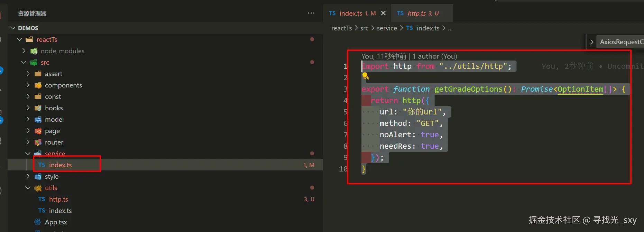Click the TS icon on http.ts tab
Image resolution: width=644 pixels, height=232 pixels.
pyautogui.click(x=400, y=13)
